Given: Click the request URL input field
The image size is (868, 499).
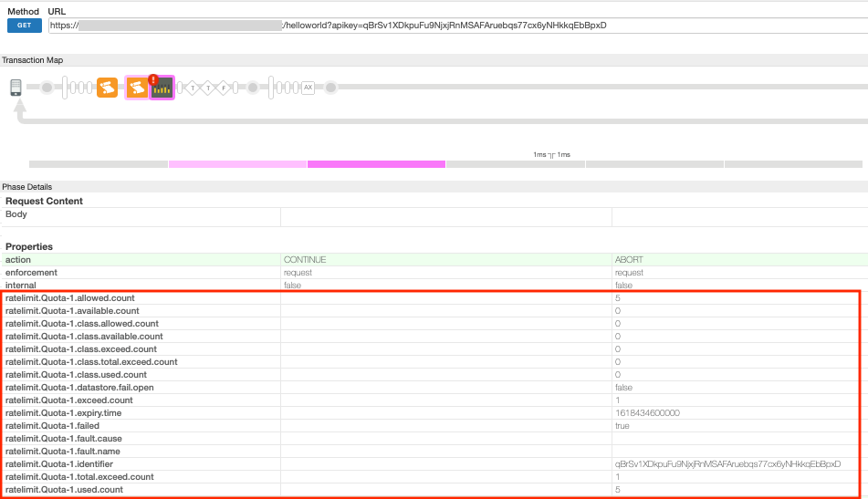Looking at the screenshot, I should pyautogui.click(x=456, y=26).
